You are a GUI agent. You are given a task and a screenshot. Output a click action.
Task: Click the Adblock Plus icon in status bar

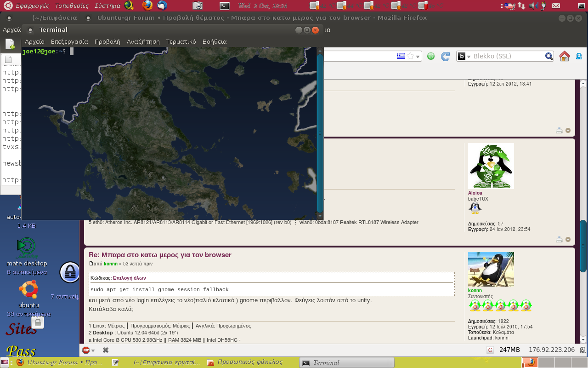pyautogui.click(x=85, y=350)
